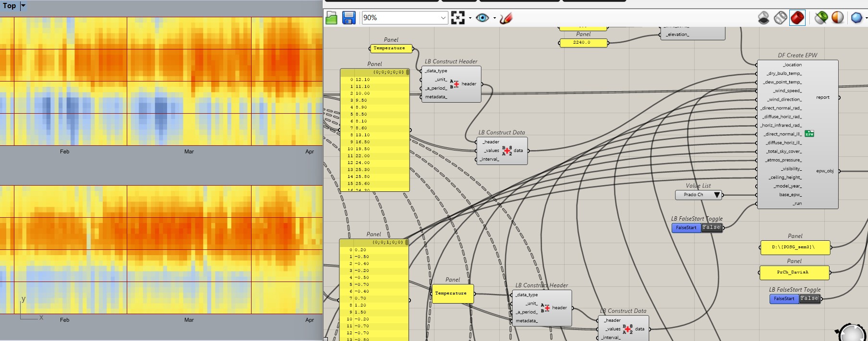Click the Zoom Extents icon
Image resolution: width=868 pixels, height=341 pixels.
458,18
